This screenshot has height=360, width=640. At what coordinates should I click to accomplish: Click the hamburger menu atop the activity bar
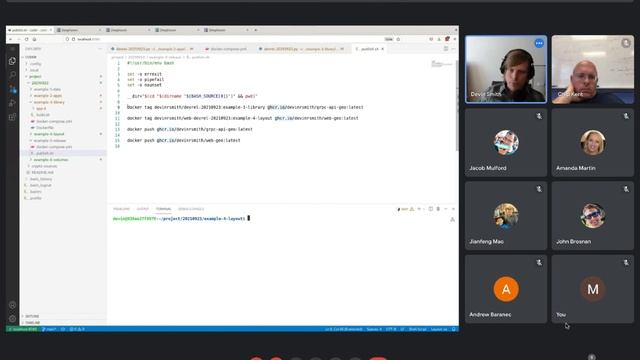pos(12,49)
